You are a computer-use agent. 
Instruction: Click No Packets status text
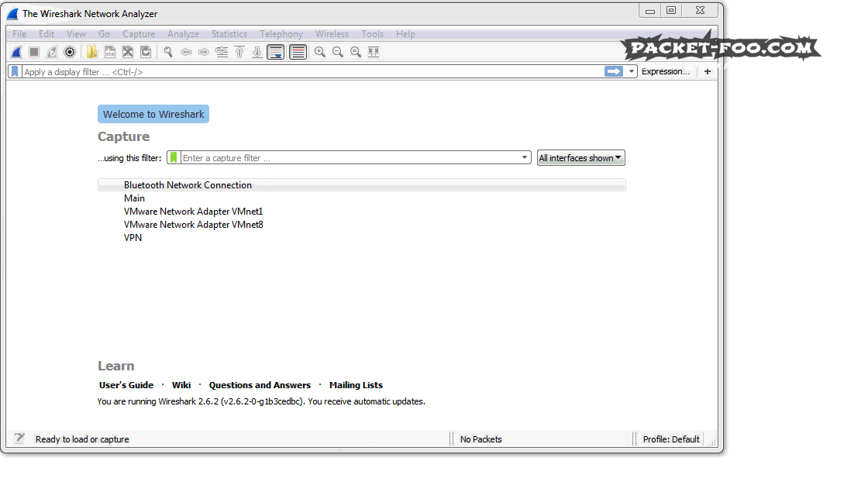point(481,439)
